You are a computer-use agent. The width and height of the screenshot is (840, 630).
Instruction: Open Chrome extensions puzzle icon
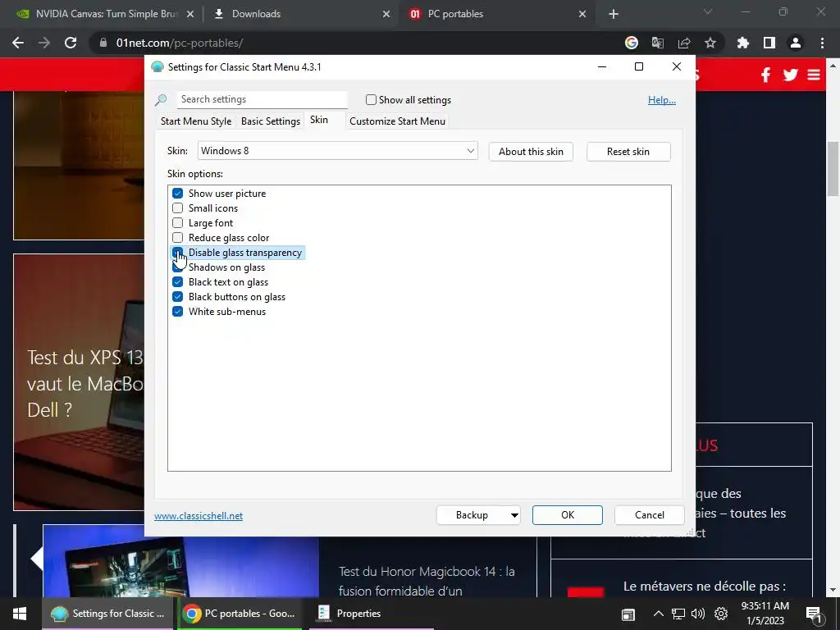743,43
